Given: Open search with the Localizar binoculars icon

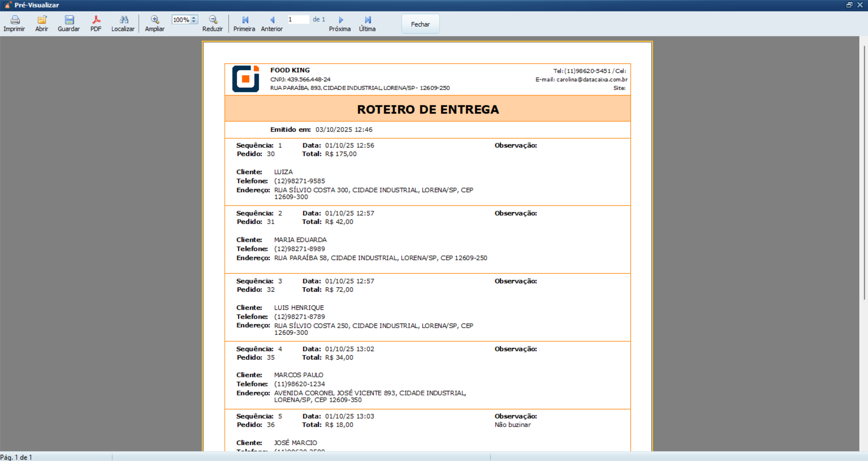Looking at the screenshot, I should point(123,20).
